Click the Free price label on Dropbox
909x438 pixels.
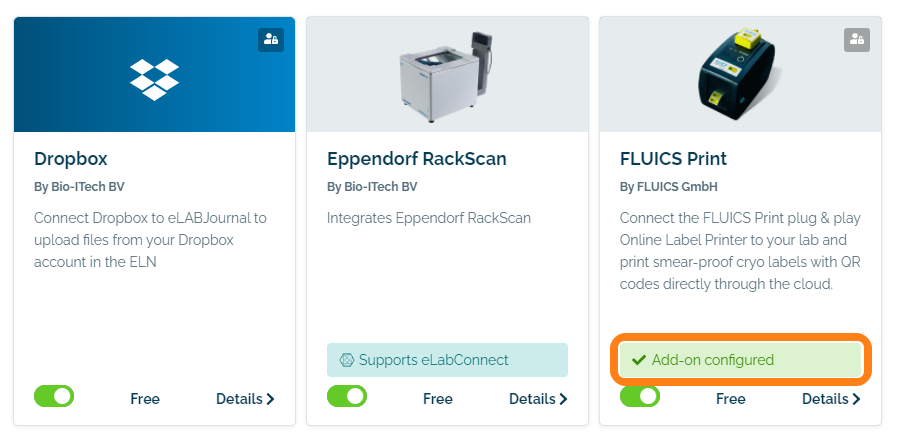145,399
